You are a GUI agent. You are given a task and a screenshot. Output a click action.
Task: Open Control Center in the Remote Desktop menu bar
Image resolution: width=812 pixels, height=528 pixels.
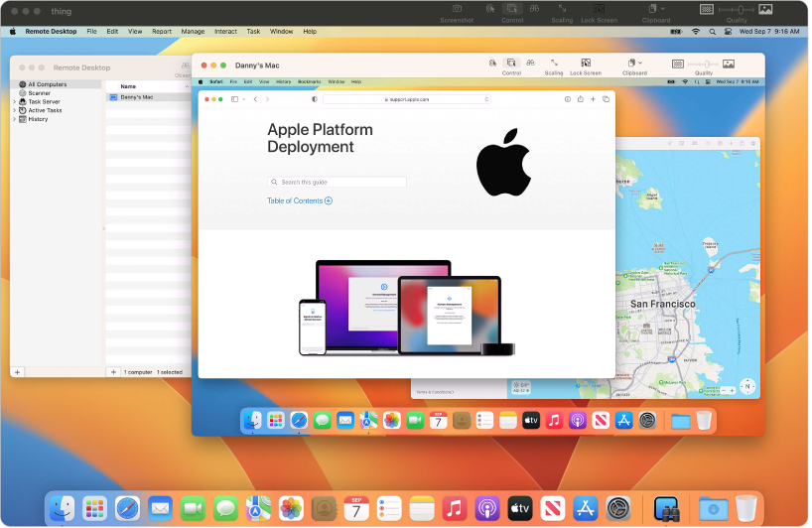pos(728,32)
